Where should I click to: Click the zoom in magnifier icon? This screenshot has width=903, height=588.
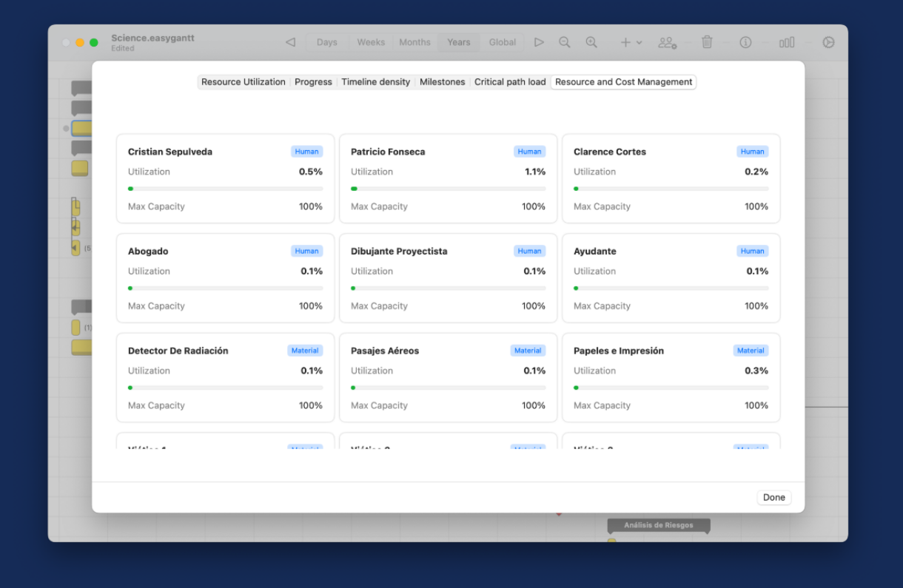pyautogui.click(x=591, y=42)
